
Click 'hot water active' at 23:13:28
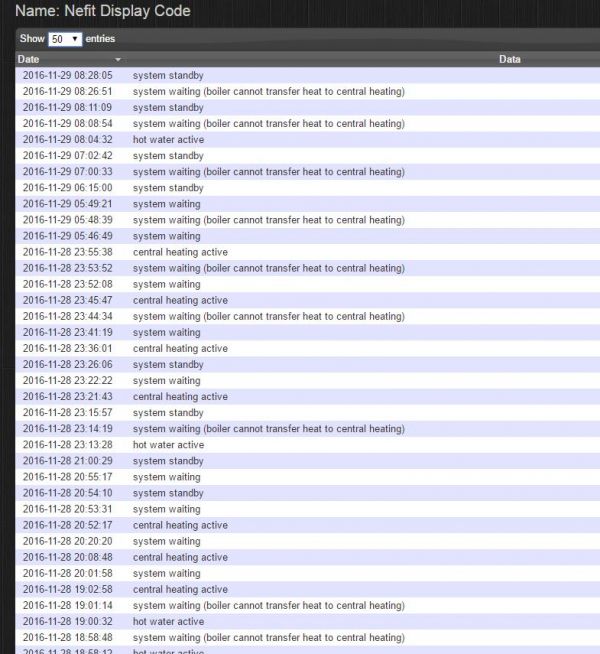tap(168, 445)
